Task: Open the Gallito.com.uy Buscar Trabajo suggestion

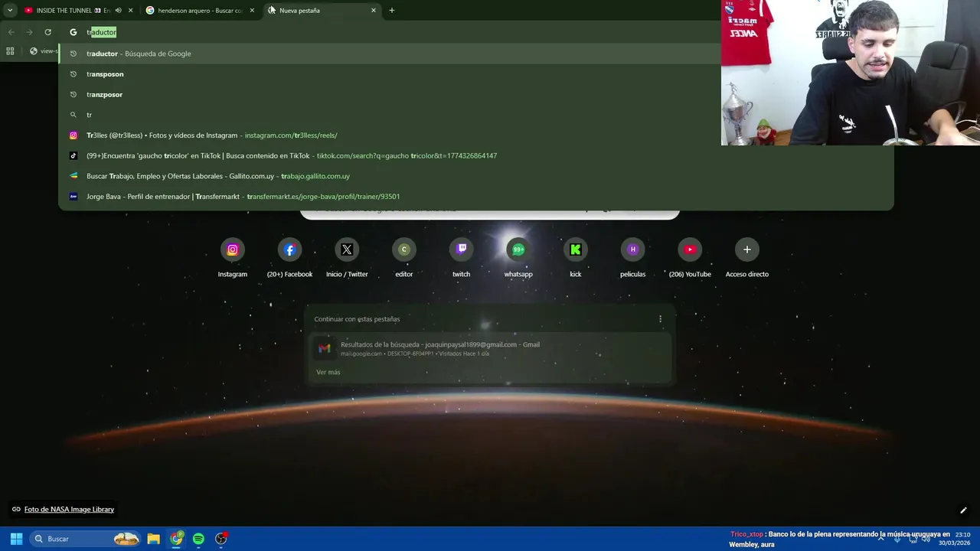Action: 476,176
